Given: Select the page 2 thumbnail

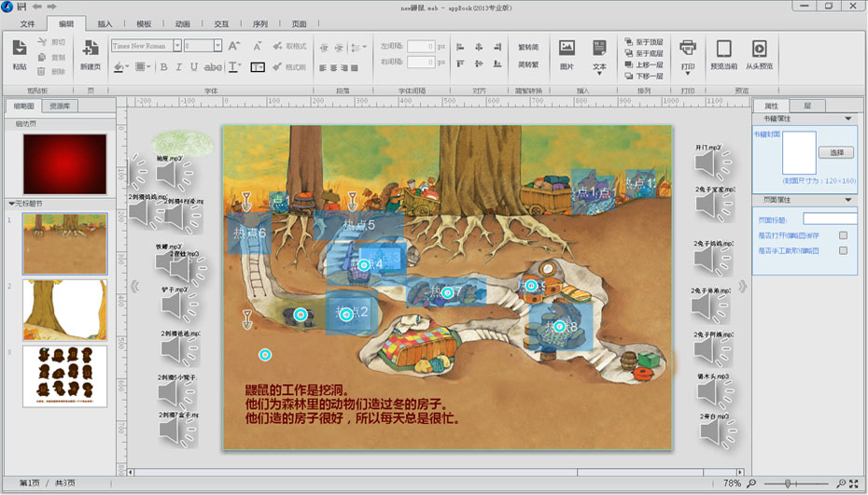Looking at the screenshot, I should tap(64, 309).
